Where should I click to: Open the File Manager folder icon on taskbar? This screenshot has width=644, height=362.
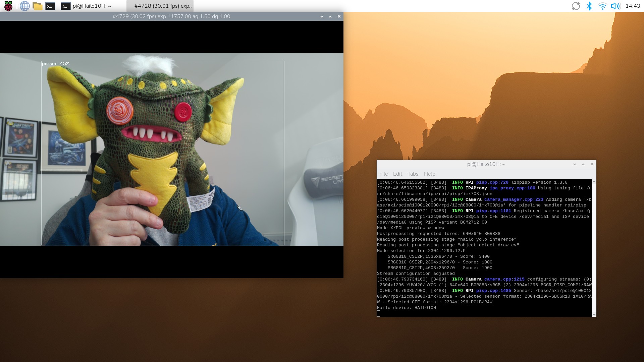[38, 6]
